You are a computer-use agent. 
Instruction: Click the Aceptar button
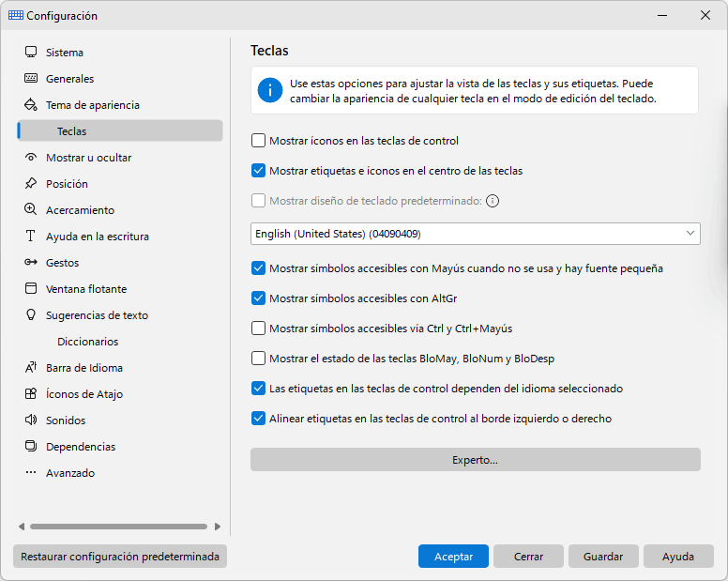point(453,557)
